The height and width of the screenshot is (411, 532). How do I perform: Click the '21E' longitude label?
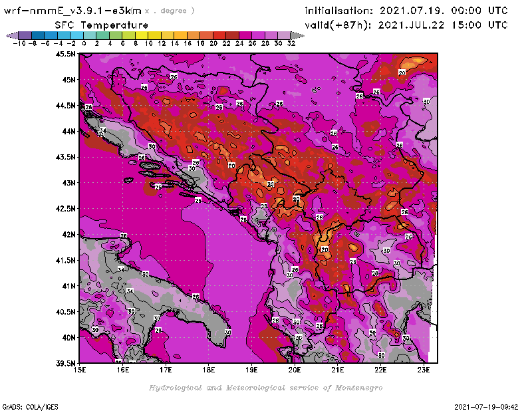point(338,370)
